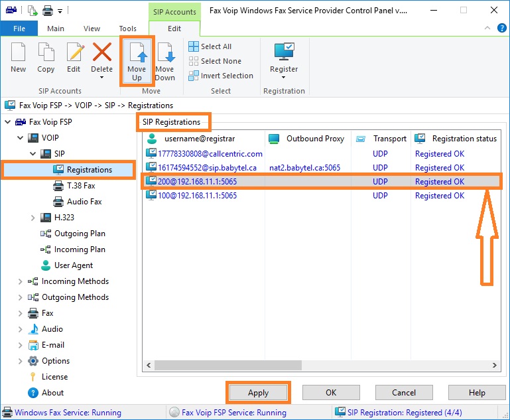Expand the Fax tree node

coord(20,313)
